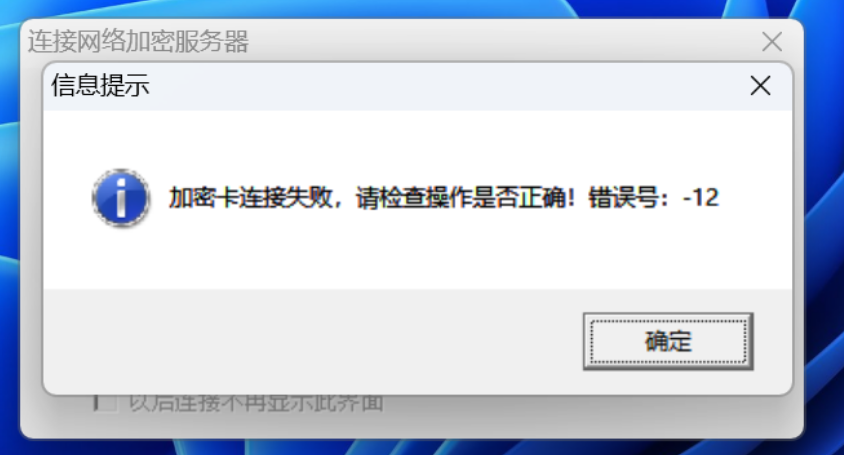
Task: Click the 加密卡连接失败 message text
Action: pos(251,198)
